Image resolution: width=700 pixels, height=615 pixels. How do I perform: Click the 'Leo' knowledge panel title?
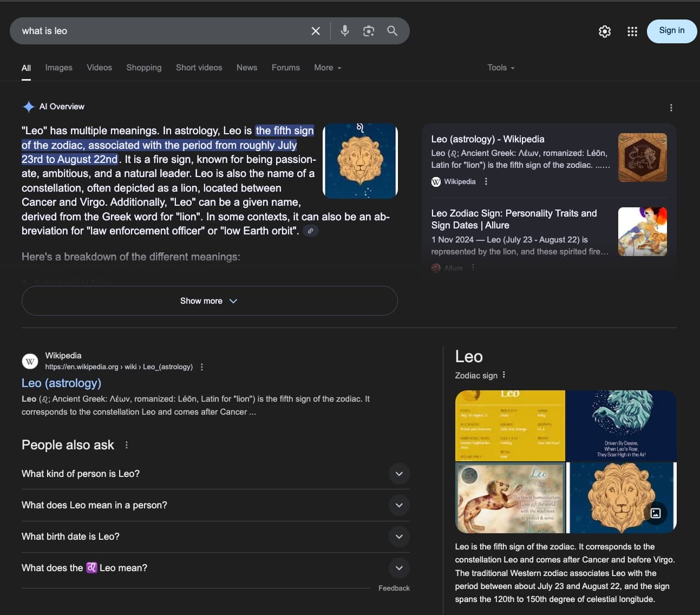(x=469, y=357)
